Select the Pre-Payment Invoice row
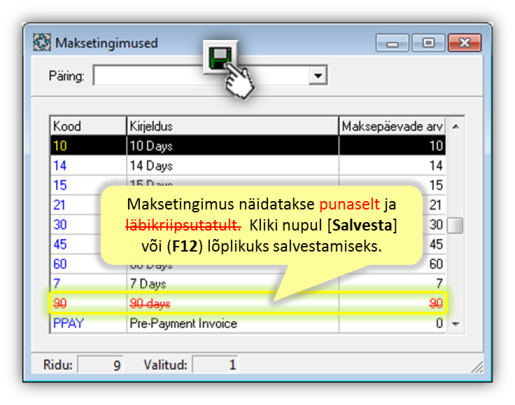Image resolution: width=515 pixels, height=405 pixels. pos(248,323)
